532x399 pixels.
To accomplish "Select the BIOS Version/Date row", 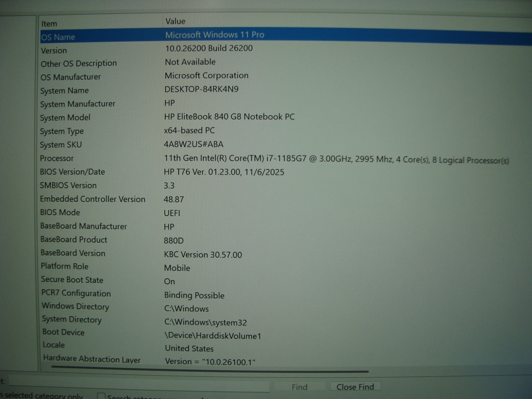I will pos(285,172).
